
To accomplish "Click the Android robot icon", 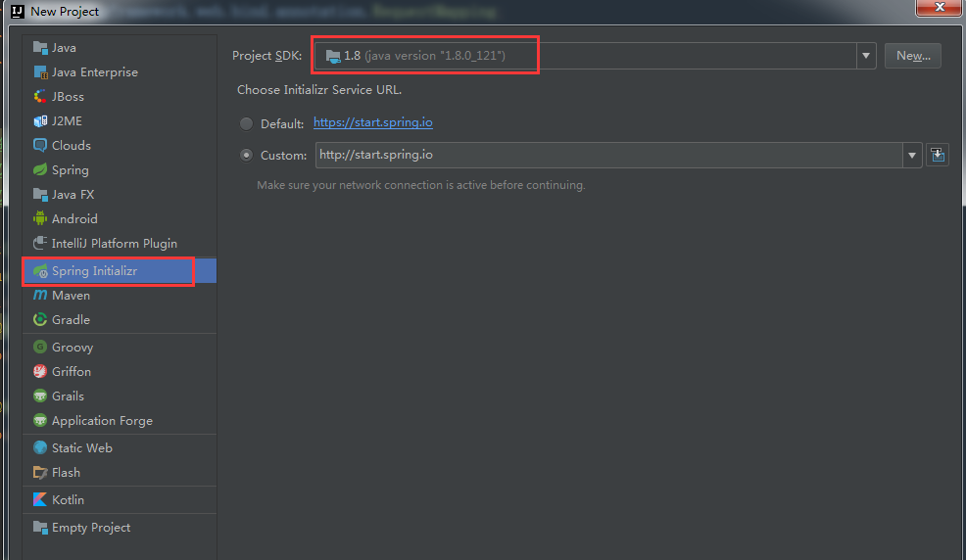I will [x=40, y=219].
